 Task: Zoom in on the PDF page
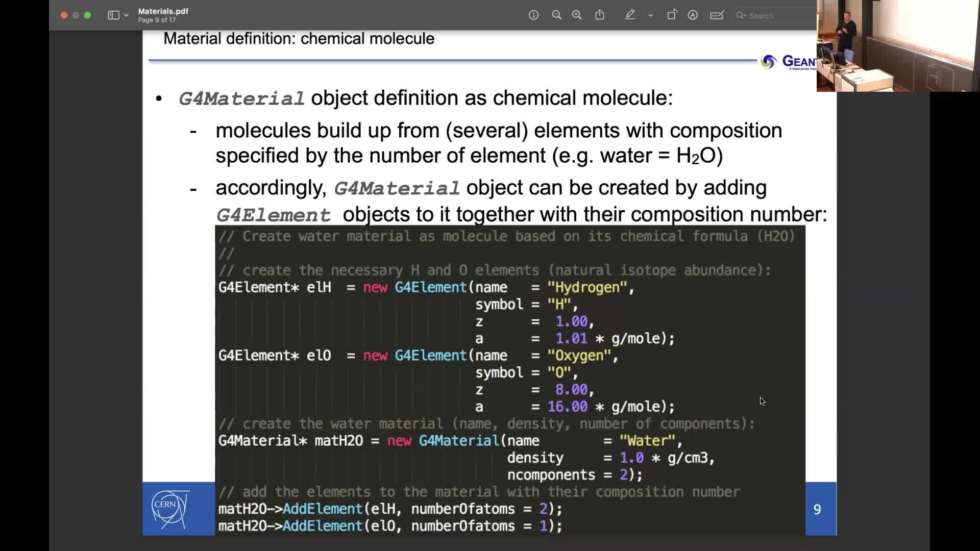577,15
